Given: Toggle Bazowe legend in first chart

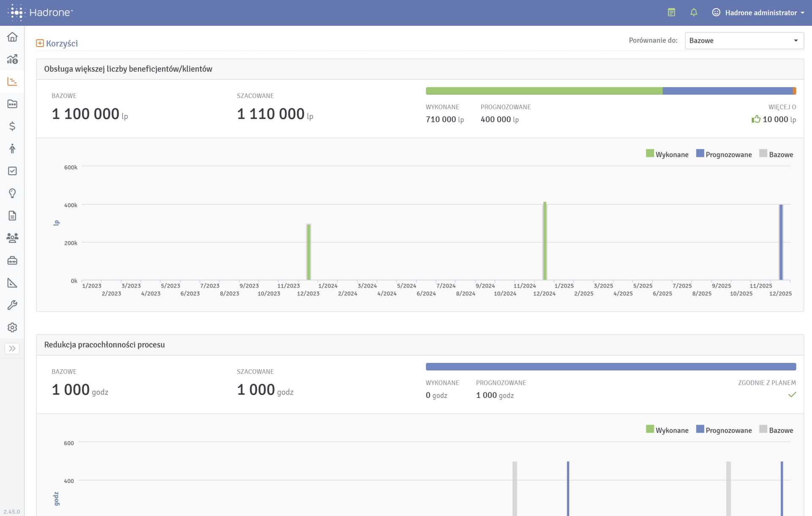Looking at the screenshot, I should pos(776,154).
